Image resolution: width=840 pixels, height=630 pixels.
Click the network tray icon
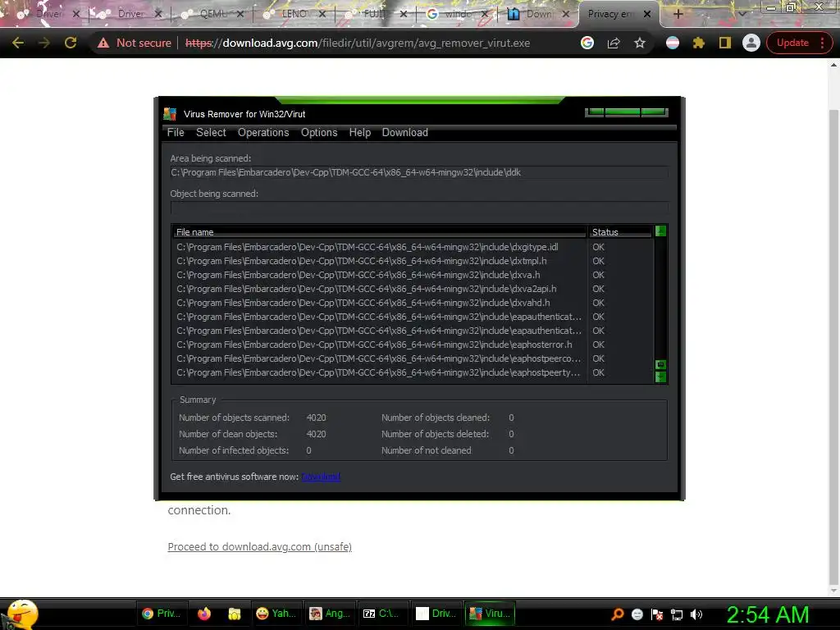[677, 614]
